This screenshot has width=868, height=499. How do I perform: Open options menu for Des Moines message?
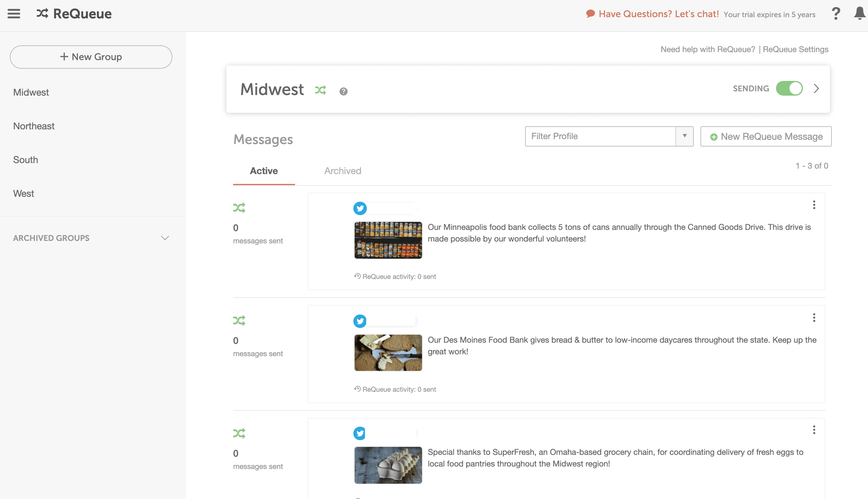[x=814, y=318]
